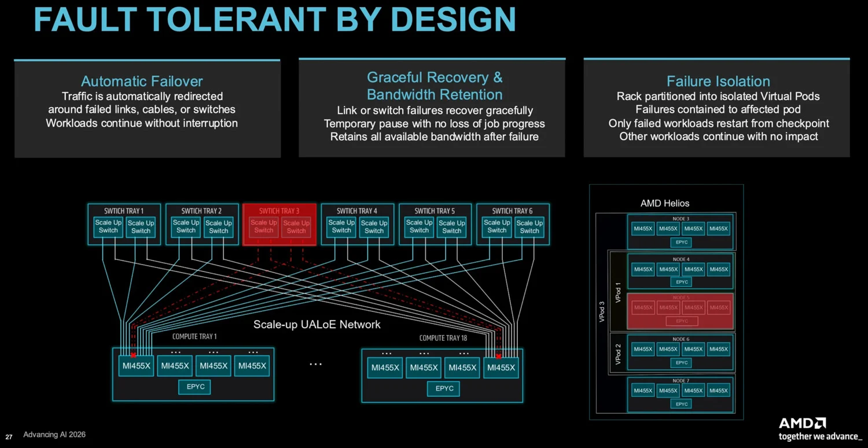
Task: Open the Automatic Failover panel
Action: coord(148,108)
